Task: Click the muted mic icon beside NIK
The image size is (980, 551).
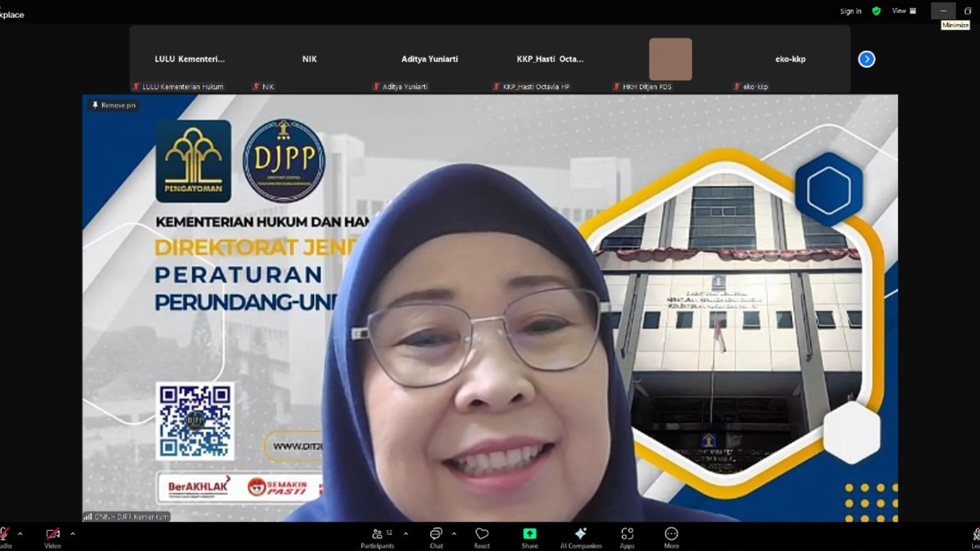Action: 256,87
